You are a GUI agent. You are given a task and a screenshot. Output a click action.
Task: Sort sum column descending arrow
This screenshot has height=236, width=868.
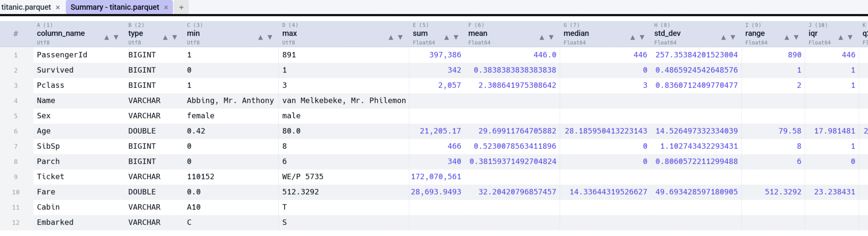[456, 37]
